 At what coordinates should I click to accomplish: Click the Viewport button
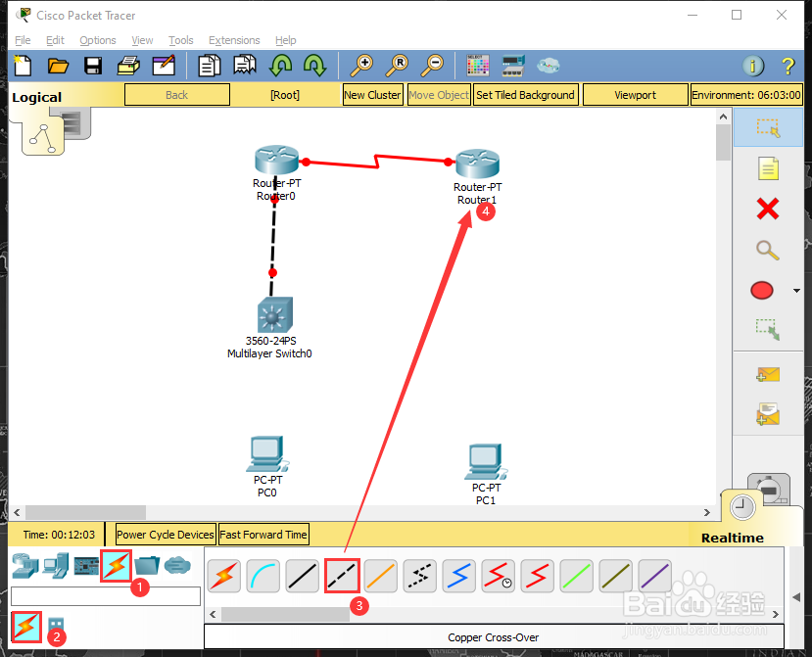click(x=635, y=95)
